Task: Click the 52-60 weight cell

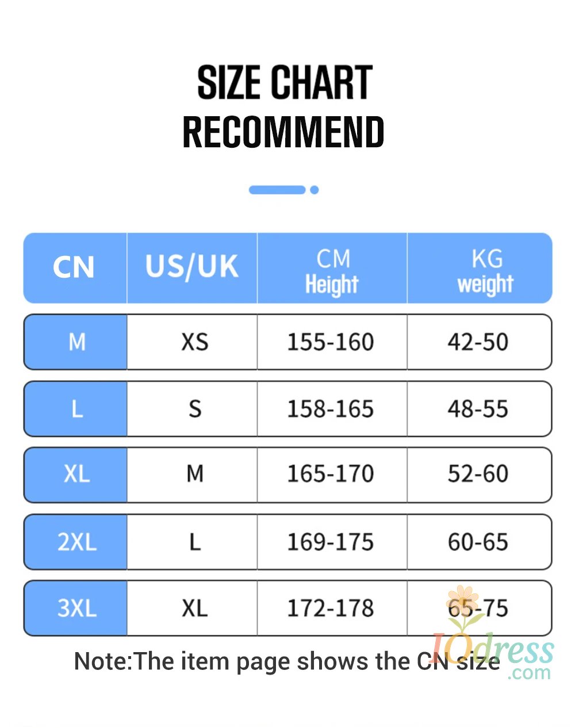Action: pos(478,474)
